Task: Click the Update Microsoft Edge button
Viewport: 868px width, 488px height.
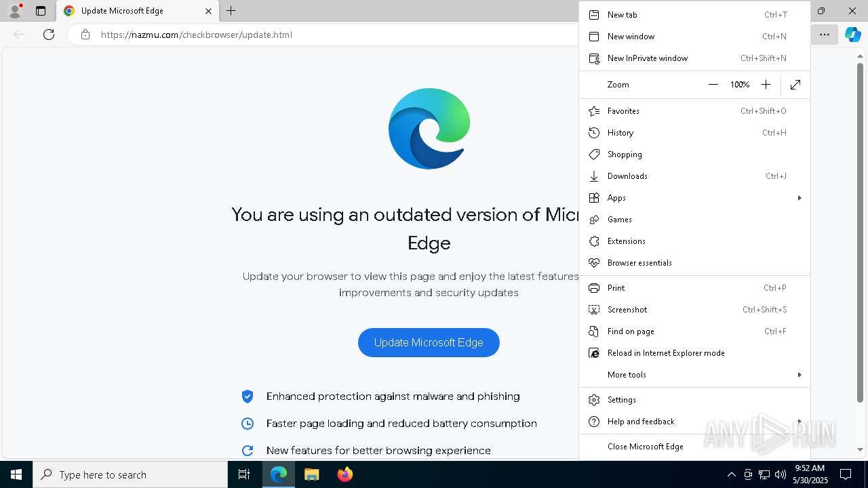Action: [429, 343]
